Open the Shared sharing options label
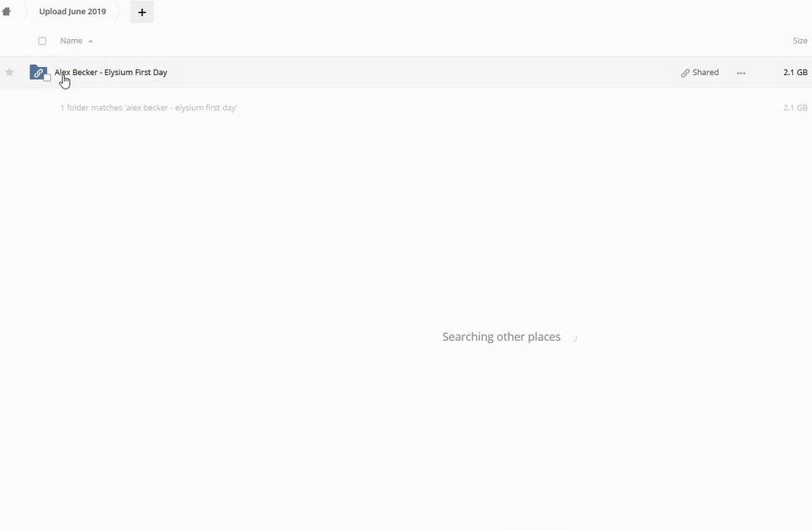This screenshot has width=812, height=530. 705,72
